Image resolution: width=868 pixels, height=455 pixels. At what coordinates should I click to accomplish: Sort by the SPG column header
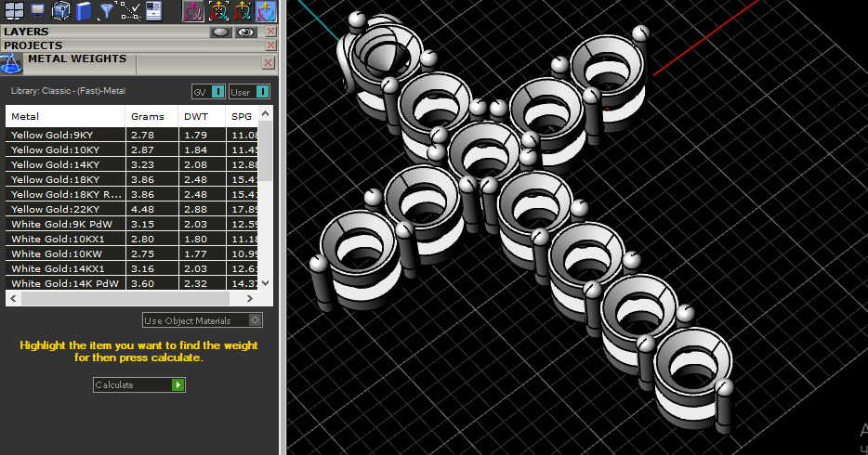coord(242,117)
